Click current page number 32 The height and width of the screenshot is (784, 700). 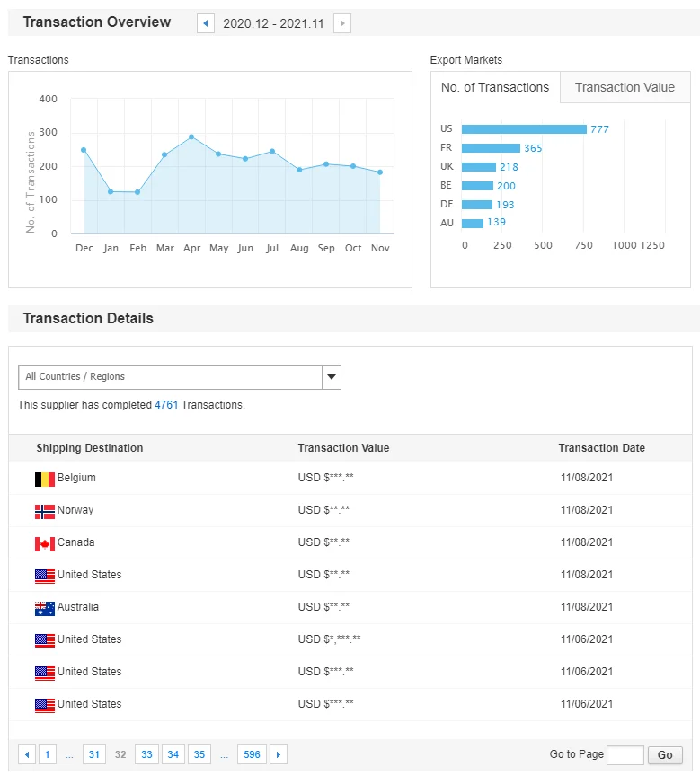click(120, 754)
